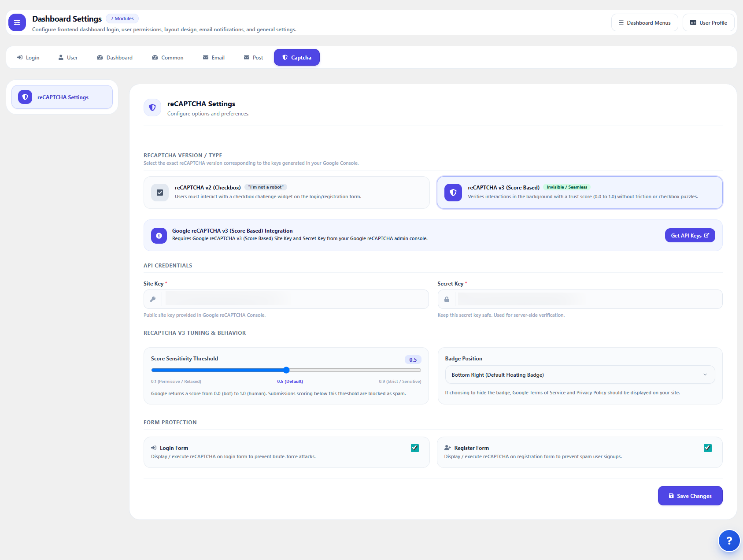Image resolution: width=743 pixels, height=560 pixels.
Task: Select reCAPTCHA v3 (Score Based) option
Action: click(580, 193)
